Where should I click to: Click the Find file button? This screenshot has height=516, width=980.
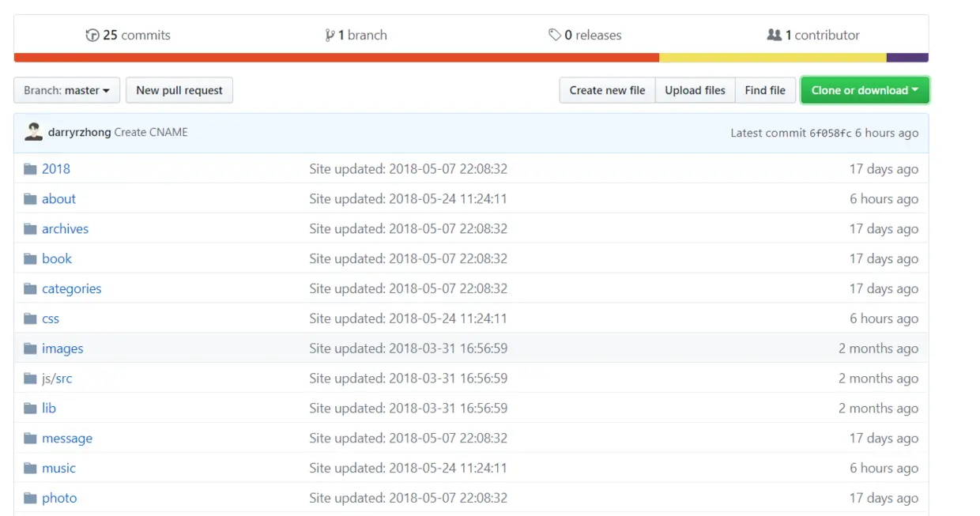764,89
